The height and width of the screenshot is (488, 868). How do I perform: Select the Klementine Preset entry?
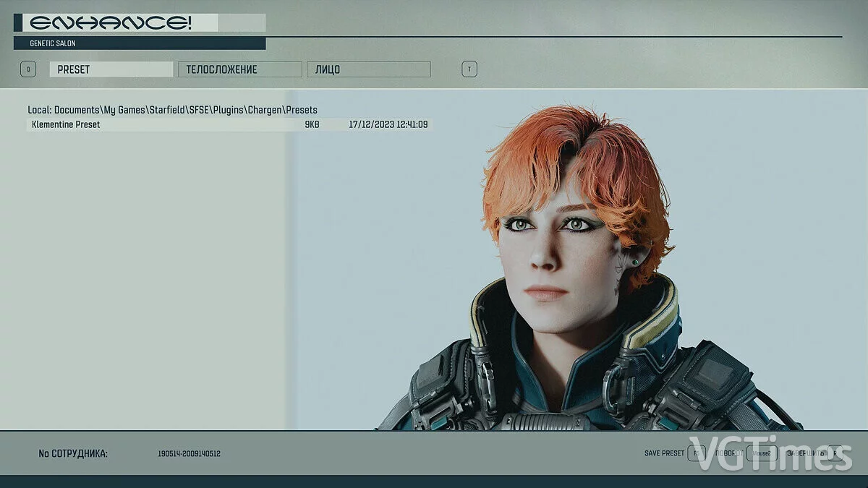230,124
